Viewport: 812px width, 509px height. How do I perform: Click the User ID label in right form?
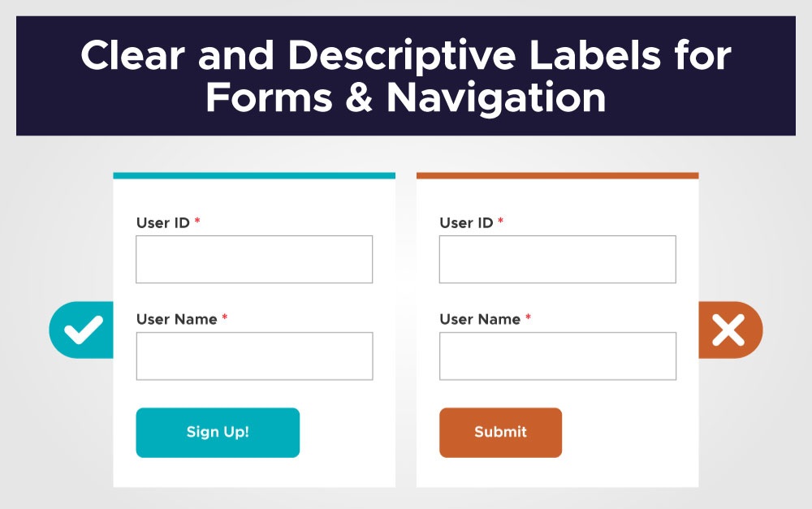467,222
